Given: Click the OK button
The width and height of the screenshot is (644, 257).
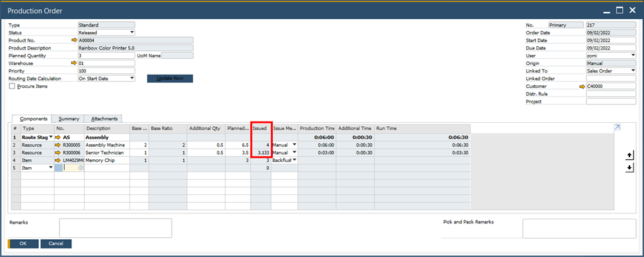Looking at the screenshot, I should [23, 243].
